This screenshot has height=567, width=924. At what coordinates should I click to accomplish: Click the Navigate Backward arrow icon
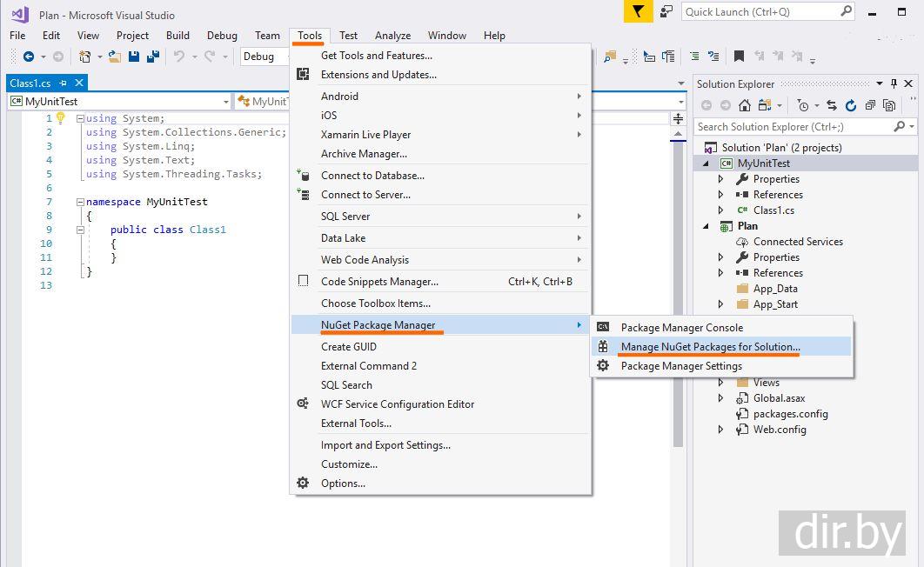[28, 57]
